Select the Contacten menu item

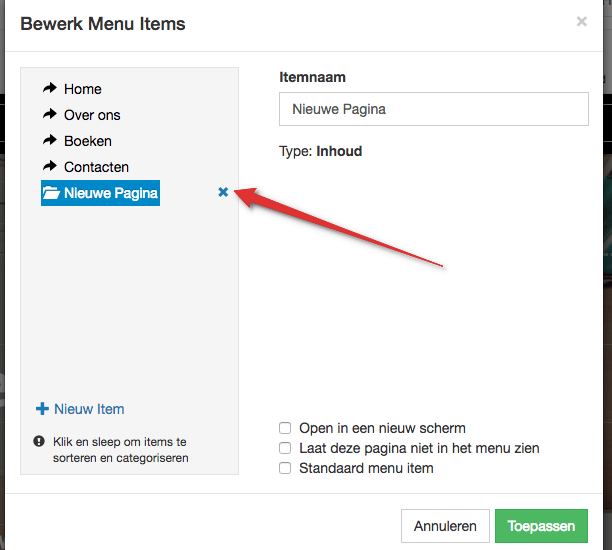click(96, 167)
